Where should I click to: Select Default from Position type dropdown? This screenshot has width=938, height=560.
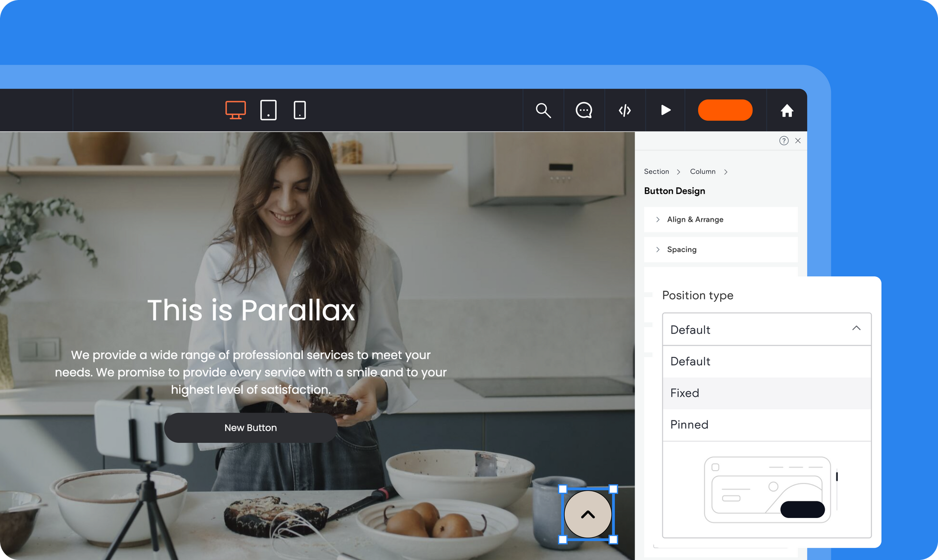pyautogui.click(x=690, y=361)
